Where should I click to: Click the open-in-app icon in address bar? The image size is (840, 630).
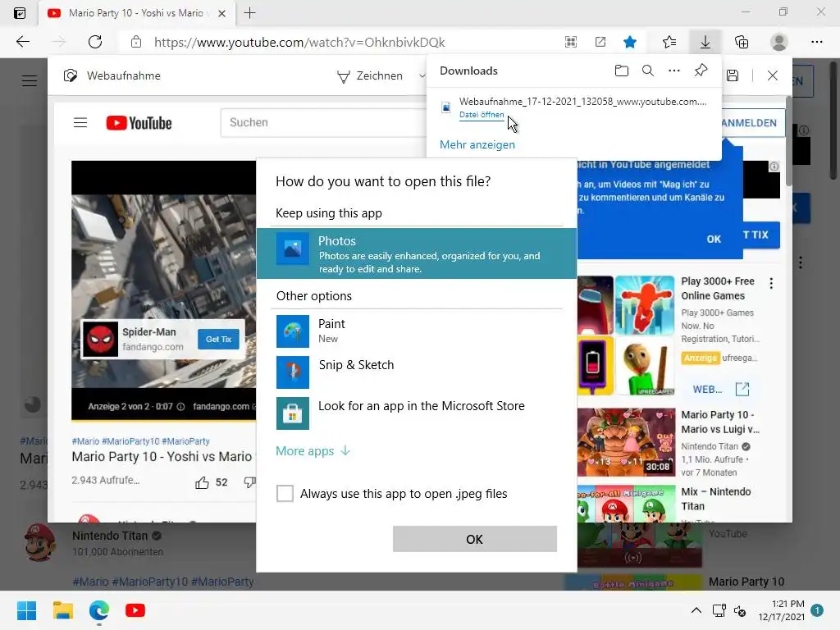(x=600, y=42)
